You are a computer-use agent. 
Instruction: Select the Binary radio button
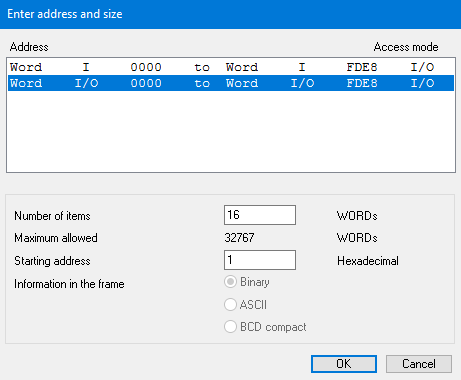click(x=230, y=282)
